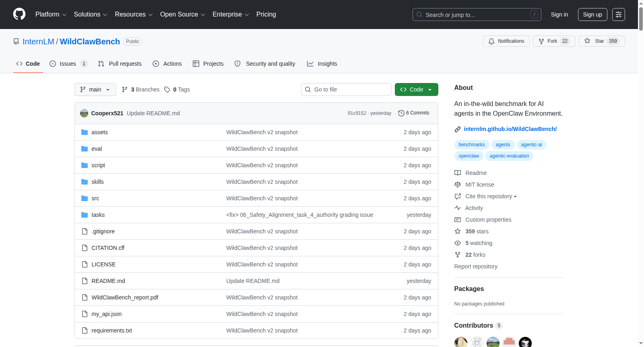Image resolution: width=644 pixels, height=347 pixels.
Task: Click the Notifications button
Action: [x=506, y=41]
